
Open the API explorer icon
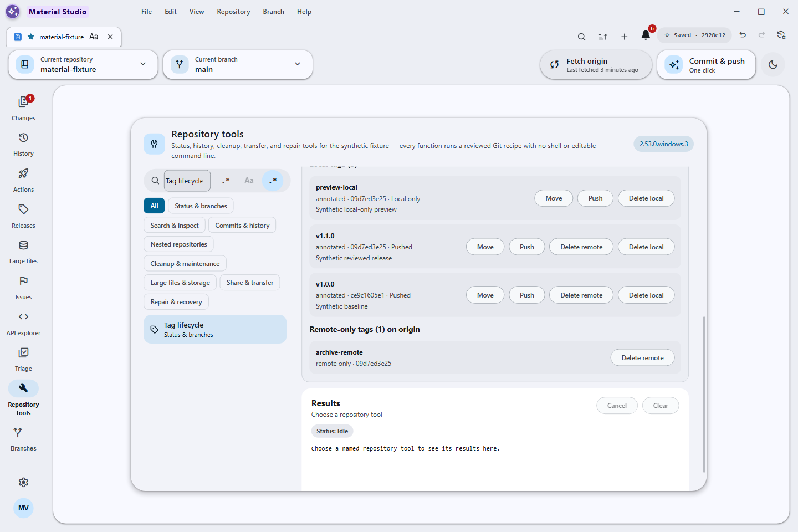coord(23,317)
